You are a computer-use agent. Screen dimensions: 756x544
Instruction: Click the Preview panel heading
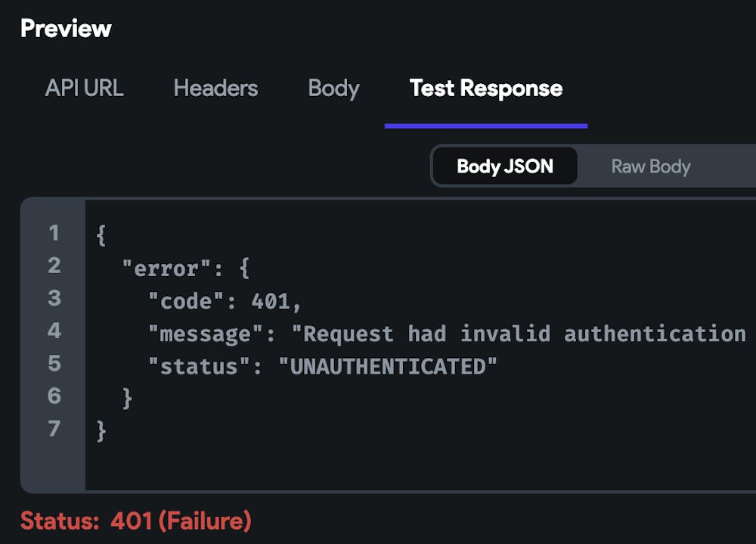[x=66, y=29]
